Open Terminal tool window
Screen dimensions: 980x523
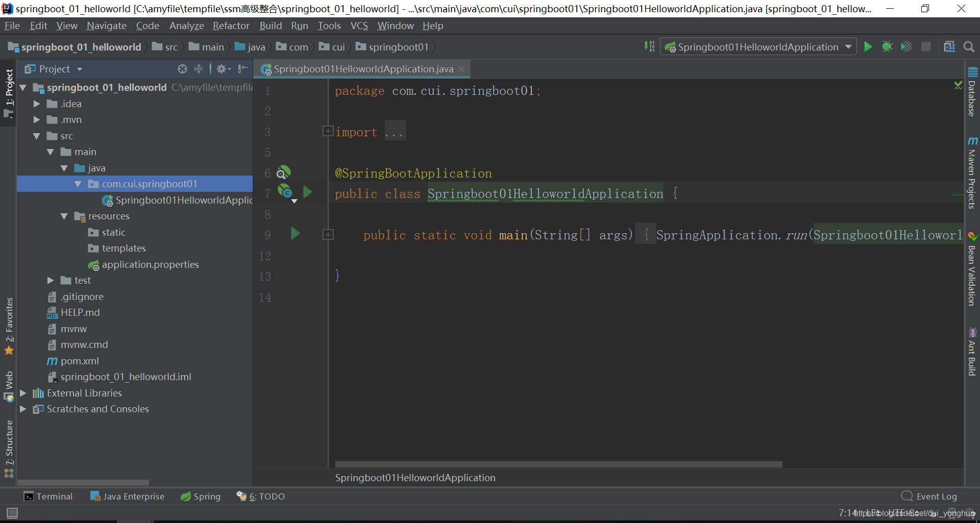pos(48,496)
